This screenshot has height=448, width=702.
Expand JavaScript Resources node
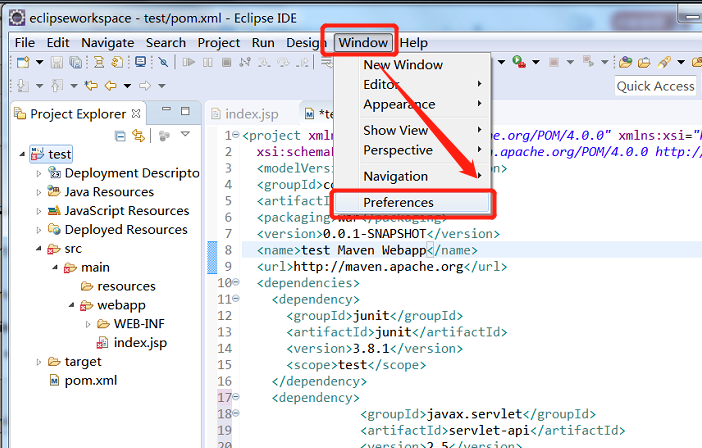click(x=39, y=211)
